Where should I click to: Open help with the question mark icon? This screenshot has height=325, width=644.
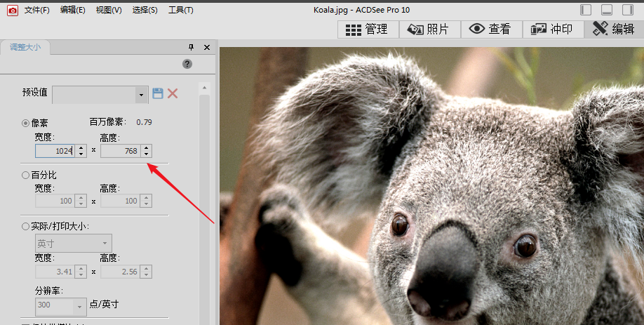[187, 64]
